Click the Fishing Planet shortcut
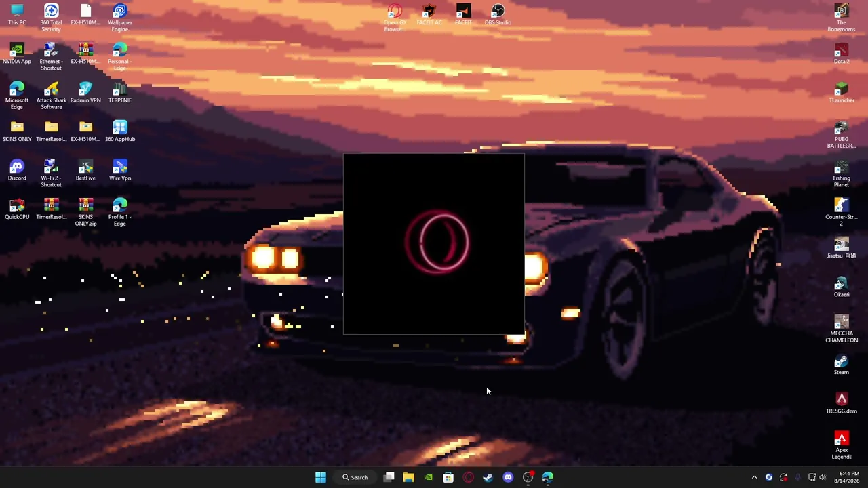Screen dimensions: 868x488 [842, 174]
